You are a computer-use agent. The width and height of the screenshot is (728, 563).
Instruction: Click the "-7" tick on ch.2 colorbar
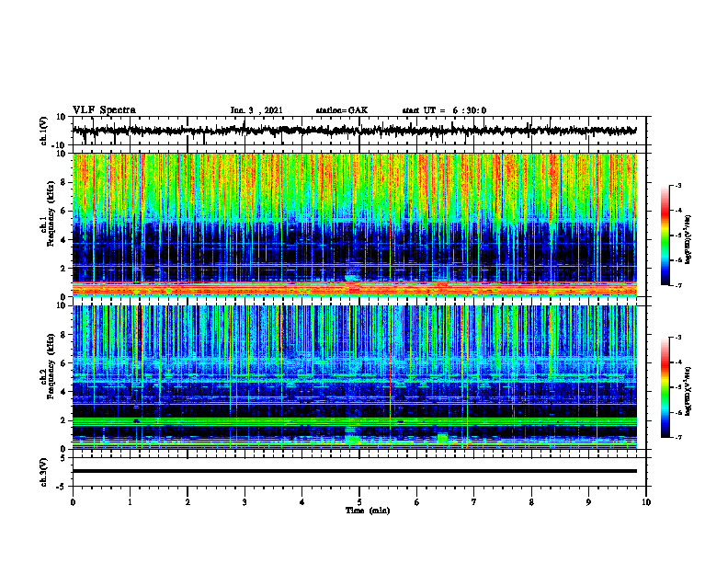(x=677, y=437)
